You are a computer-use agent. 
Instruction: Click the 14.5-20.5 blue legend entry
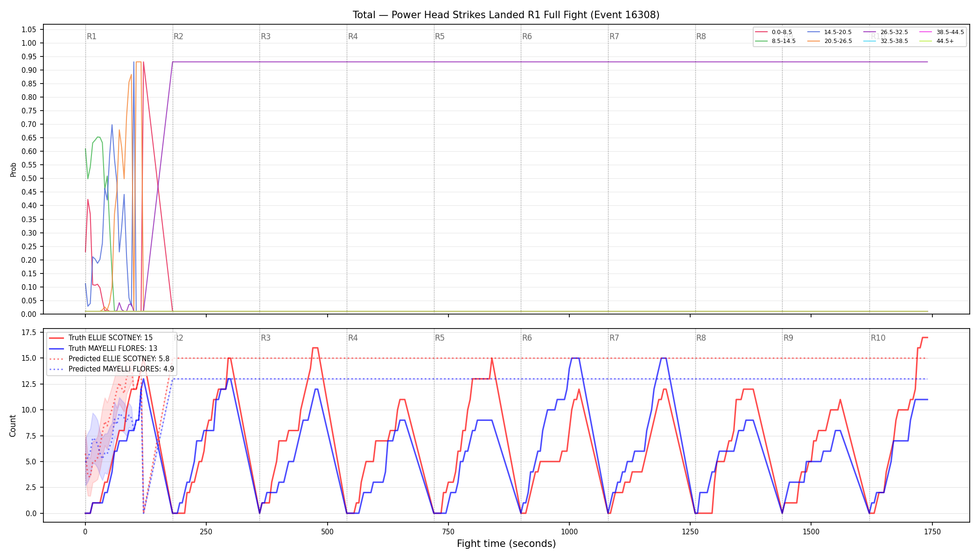click(829, 32)
